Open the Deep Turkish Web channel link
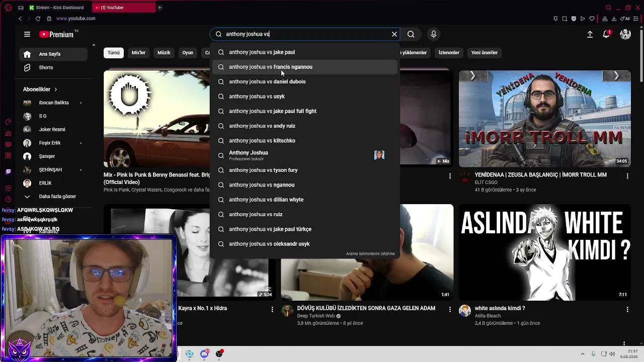 coord(316,316)
